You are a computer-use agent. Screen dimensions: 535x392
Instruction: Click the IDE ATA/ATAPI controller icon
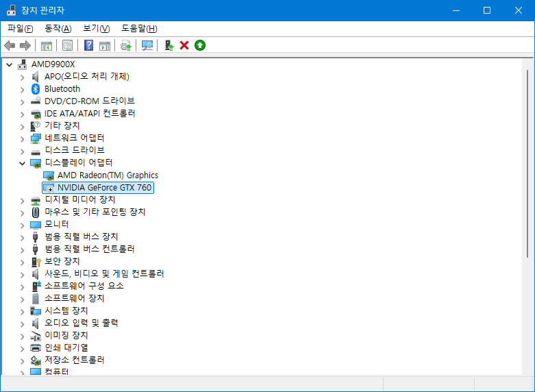tap(36, 113)
